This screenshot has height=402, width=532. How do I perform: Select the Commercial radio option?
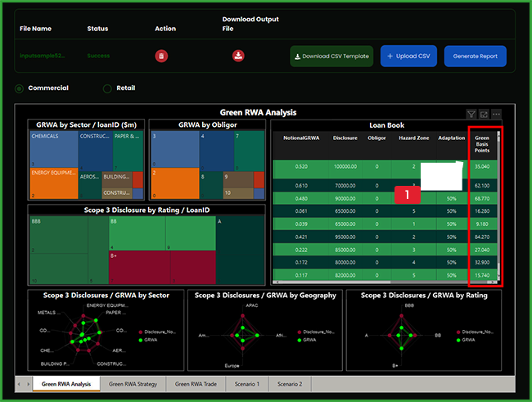20,88
